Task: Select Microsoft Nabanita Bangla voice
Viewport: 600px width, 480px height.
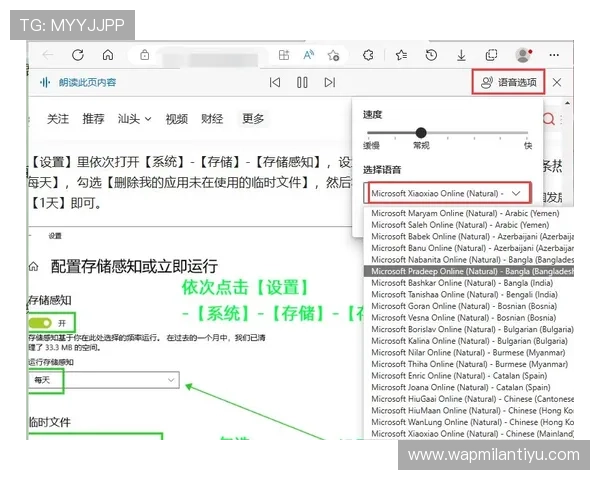Action: click(x=469, y=260)
